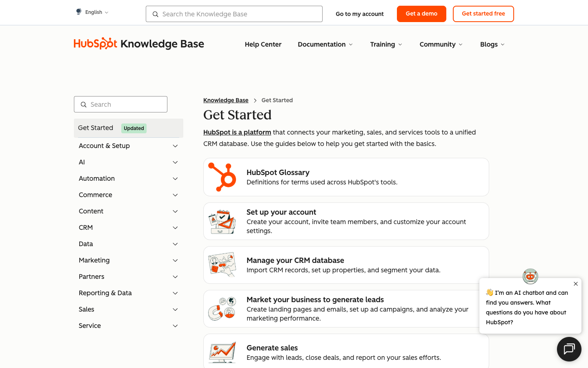This screenshot has height=368, width=588.
Task: Click Go to my account link
Action: (x=360, y=14)
